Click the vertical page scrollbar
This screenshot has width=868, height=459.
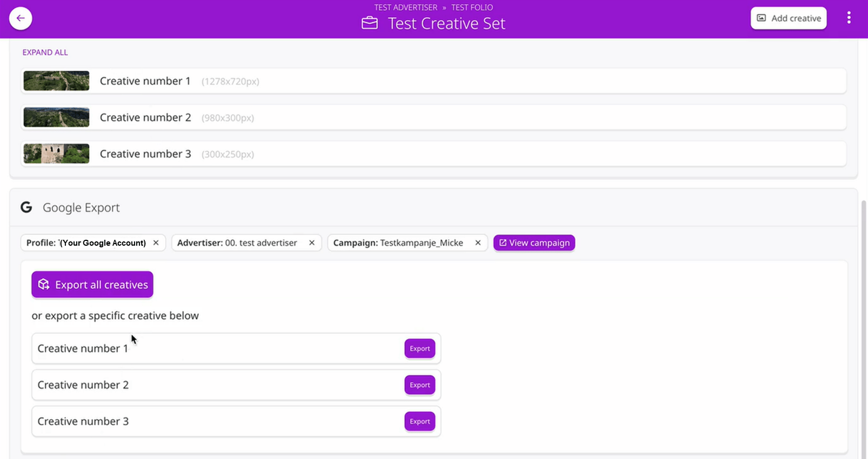click(x=863, y=324)
